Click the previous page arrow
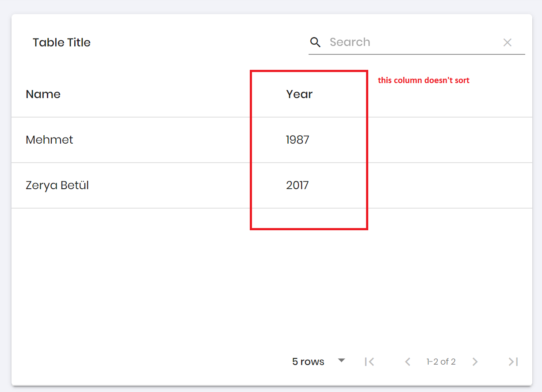Screen dimensions: 542x392 pos(407,362)
